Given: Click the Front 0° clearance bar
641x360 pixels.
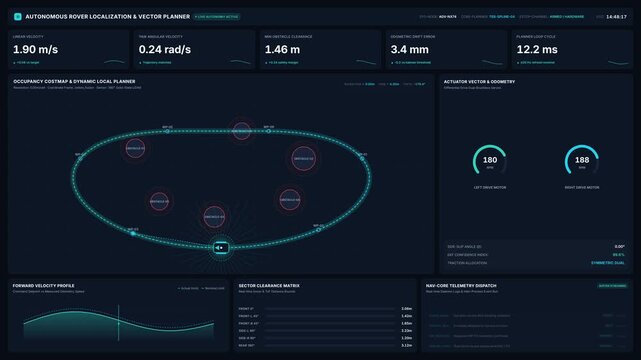Looking at the screenshot, I should pos(330,309).
